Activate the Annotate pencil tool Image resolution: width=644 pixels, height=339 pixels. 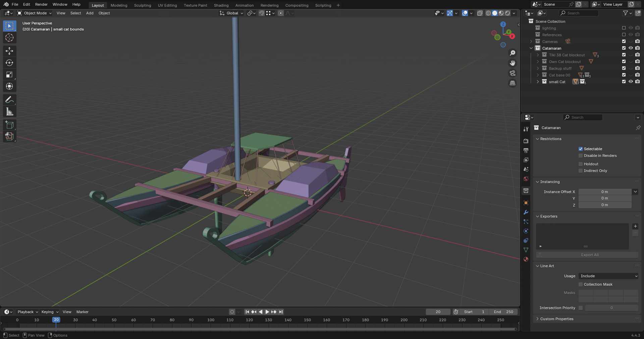click(x=9, y=100)
